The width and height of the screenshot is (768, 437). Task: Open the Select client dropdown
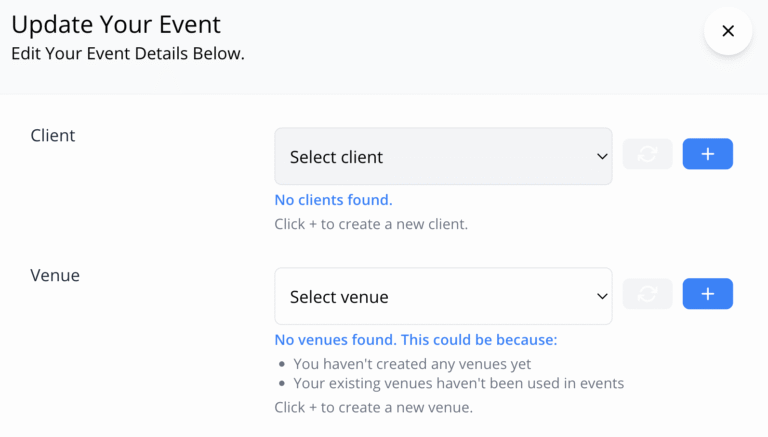coord(443,156)
